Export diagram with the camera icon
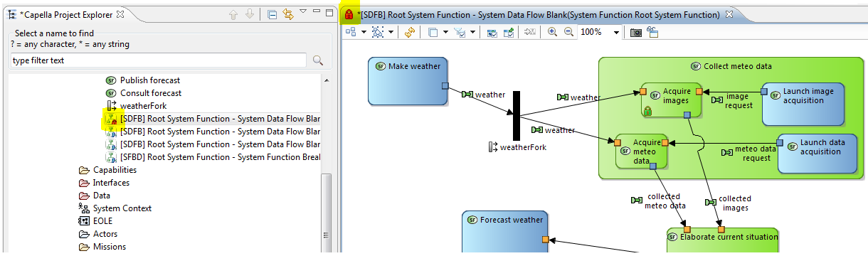868x256 pixels. pyautogui.click(x=636, y=33)
